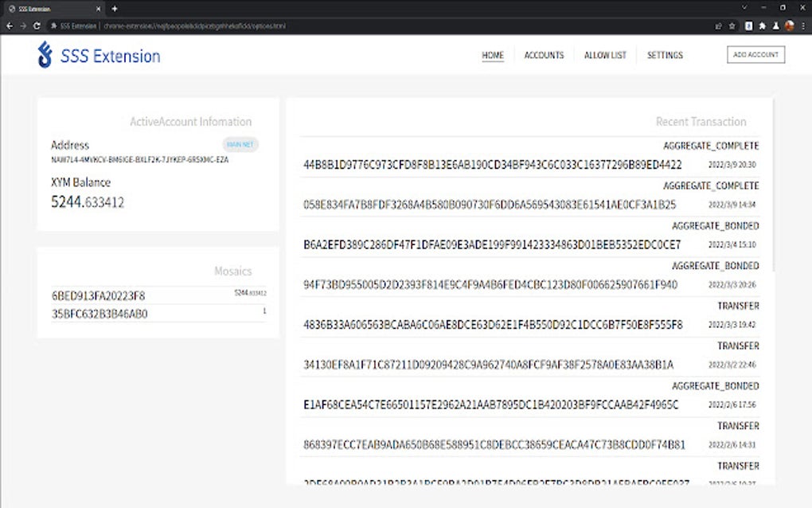Open the SETTINGS page
812x508 pixels.
[x=665, y=55]
